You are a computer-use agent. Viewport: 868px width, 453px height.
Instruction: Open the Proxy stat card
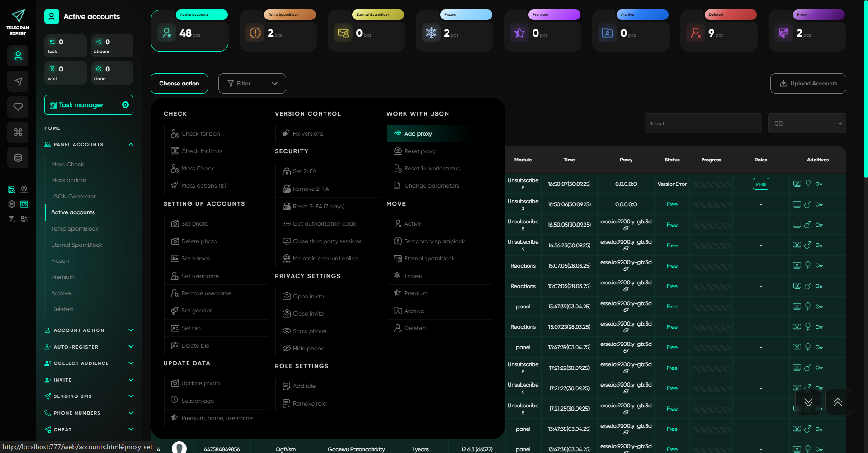coord(807,31)
